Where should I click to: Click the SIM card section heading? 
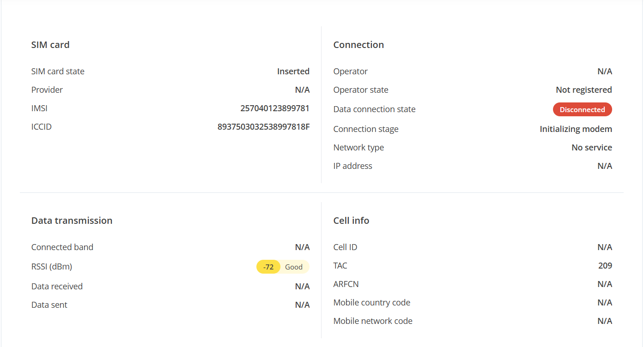50,45
